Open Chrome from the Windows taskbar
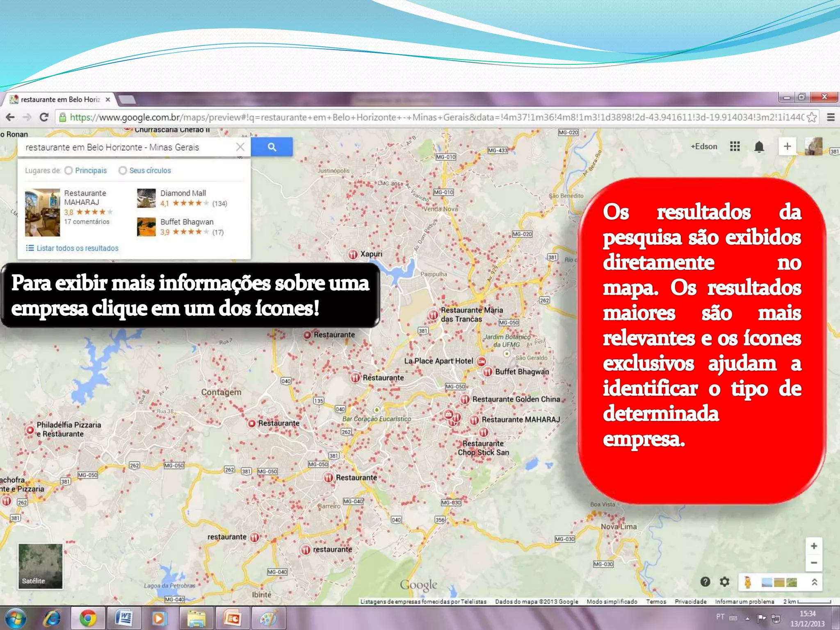 click(88, 618)
